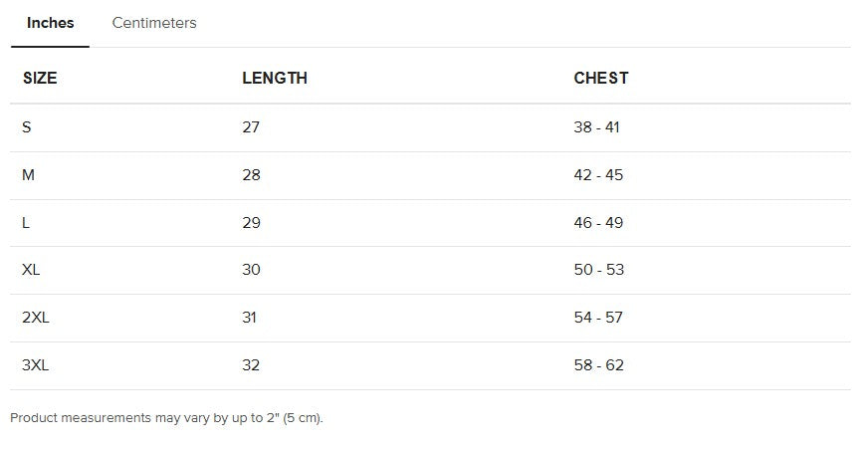Click the CHEST column header
This screenshot has height=449, width=868.
pos(601,78)
